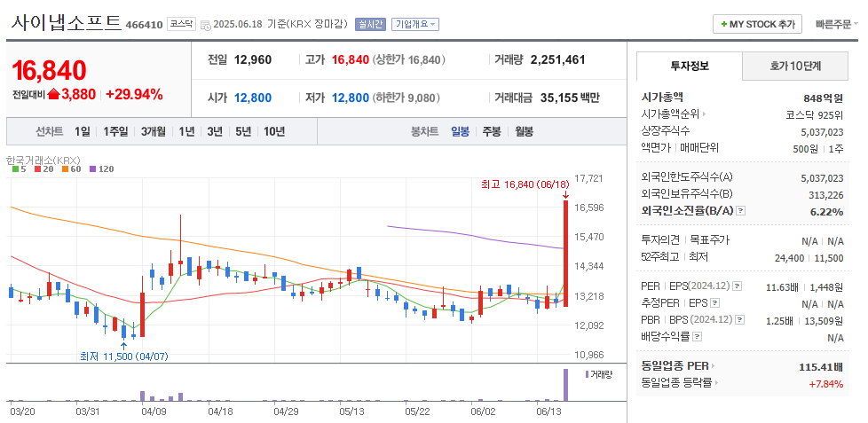The image size is (868, 423).
Task: Click the 투자의견 label
Action: [x=661, y=240]
